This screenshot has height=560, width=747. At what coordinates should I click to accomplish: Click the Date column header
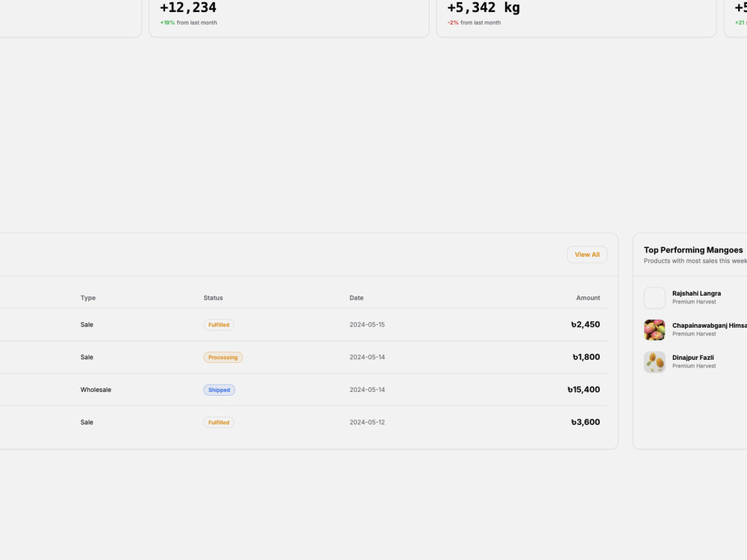[356, 298]
